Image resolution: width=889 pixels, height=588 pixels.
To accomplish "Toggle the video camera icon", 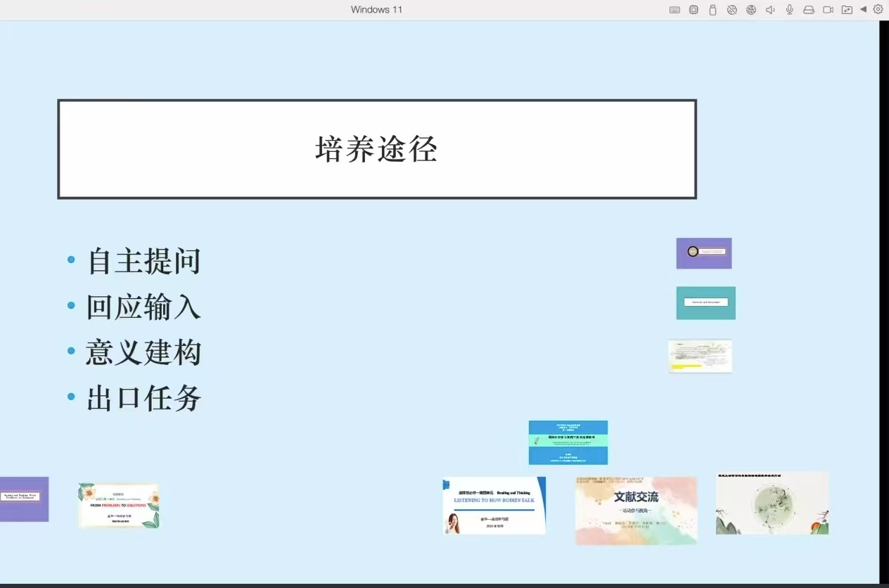I will [x=828, y=10].
